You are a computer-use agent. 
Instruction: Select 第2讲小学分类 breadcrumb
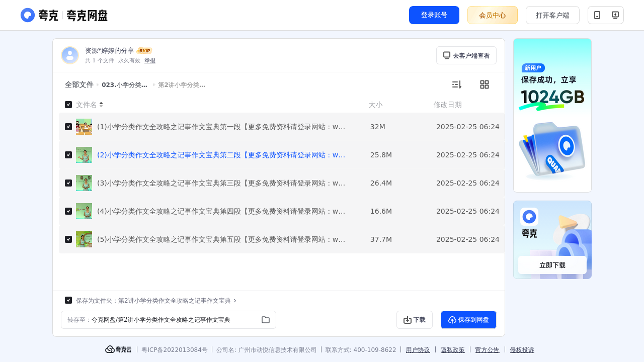[x=182, y=85]
